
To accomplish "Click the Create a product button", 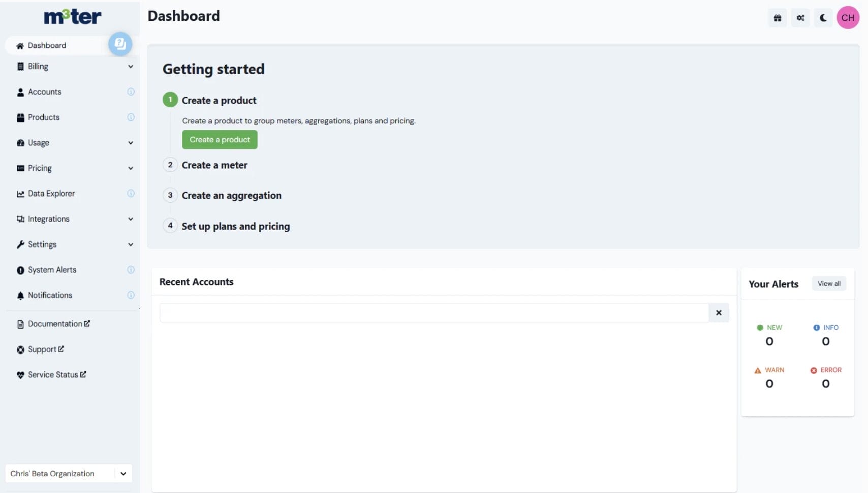I will [219, 139].
